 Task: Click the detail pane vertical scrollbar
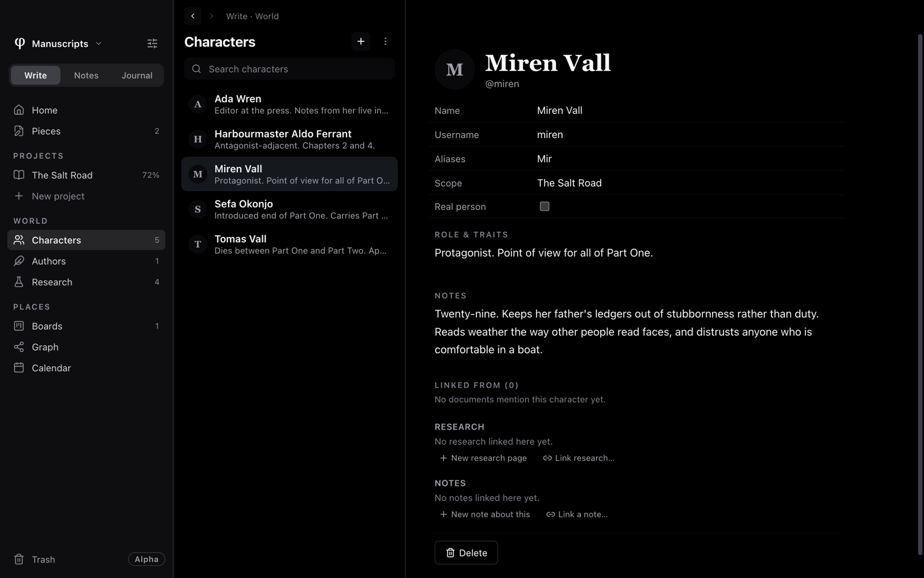click(920, 295)
